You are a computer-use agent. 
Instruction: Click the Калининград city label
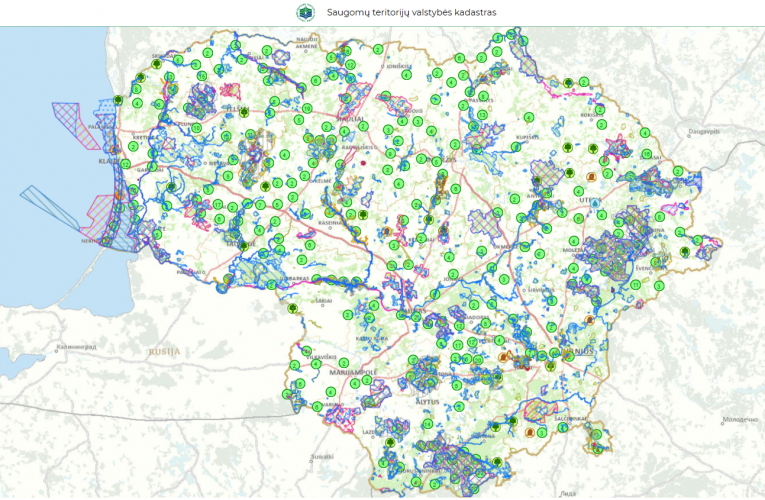coord(75,347)
